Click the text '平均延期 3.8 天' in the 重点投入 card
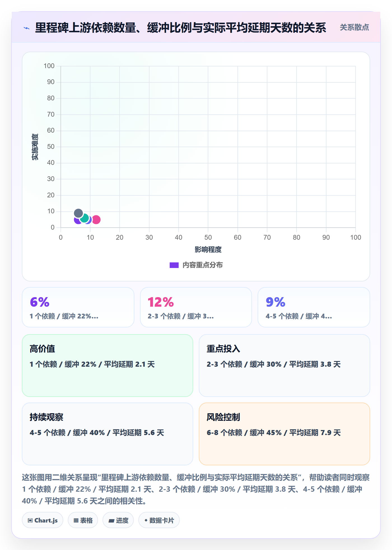This screenshot has width=392, height=550. coord(315,364)
